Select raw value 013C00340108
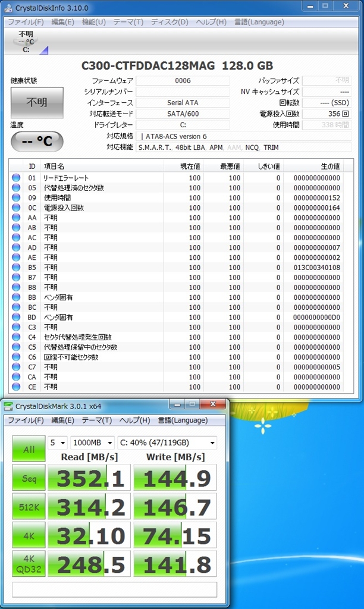Image resolution: width=364 pixels, height=609 pixels. [x=316, y=268]
